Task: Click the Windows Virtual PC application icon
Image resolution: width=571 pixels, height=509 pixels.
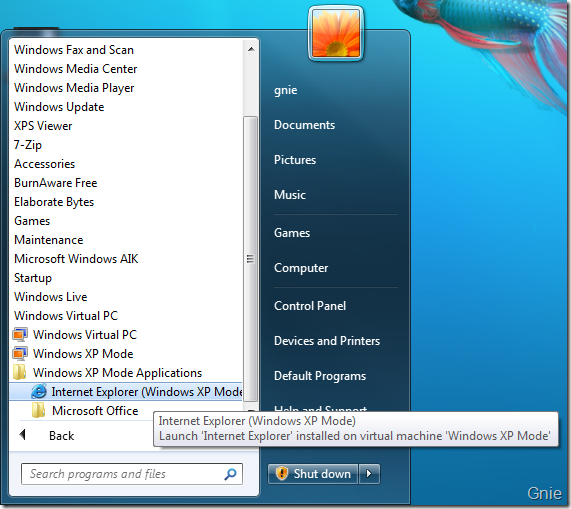Action: [x=20, y=335]
